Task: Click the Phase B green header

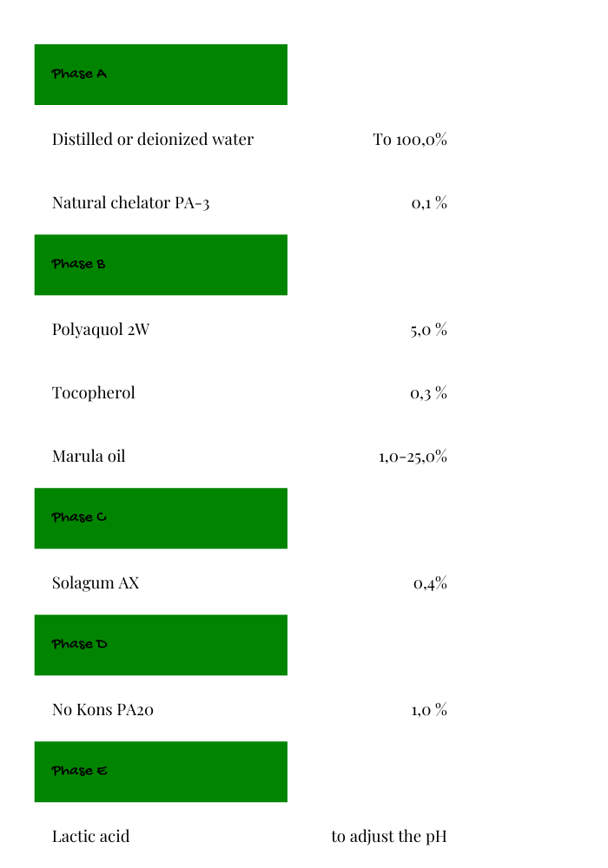Action: pos(161,265)
